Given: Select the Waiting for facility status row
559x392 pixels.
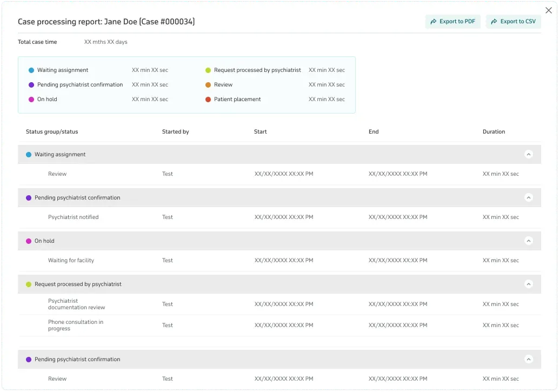Looking at the screenshot, I should [x=279, y=261].
